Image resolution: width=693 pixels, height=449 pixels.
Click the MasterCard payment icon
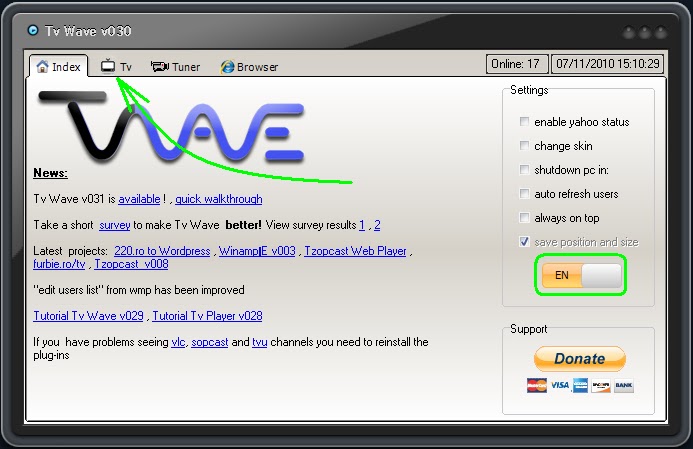(x=537, y=385)
